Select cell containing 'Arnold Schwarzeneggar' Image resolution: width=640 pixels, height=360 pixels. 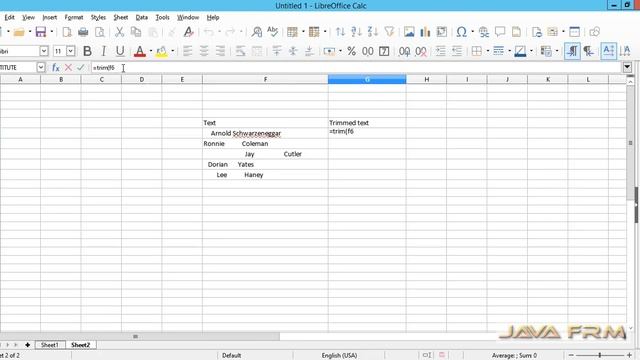[x=265, y=133]
